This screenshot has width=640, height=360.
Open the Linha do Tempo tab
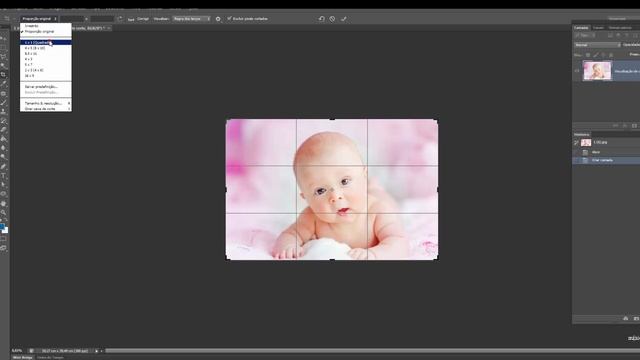coord(51,358)
